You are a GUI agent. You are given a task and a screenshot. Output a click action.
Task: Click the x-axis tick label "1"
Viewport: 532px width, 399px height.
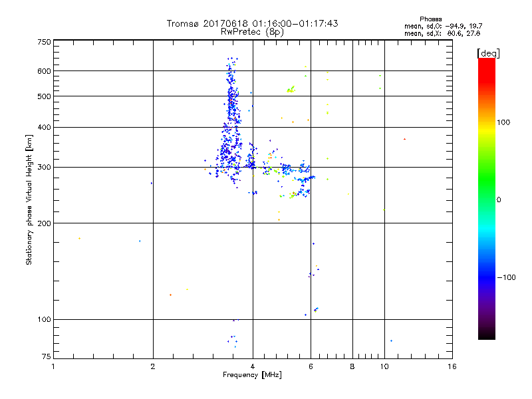click(x=53, y=366)
